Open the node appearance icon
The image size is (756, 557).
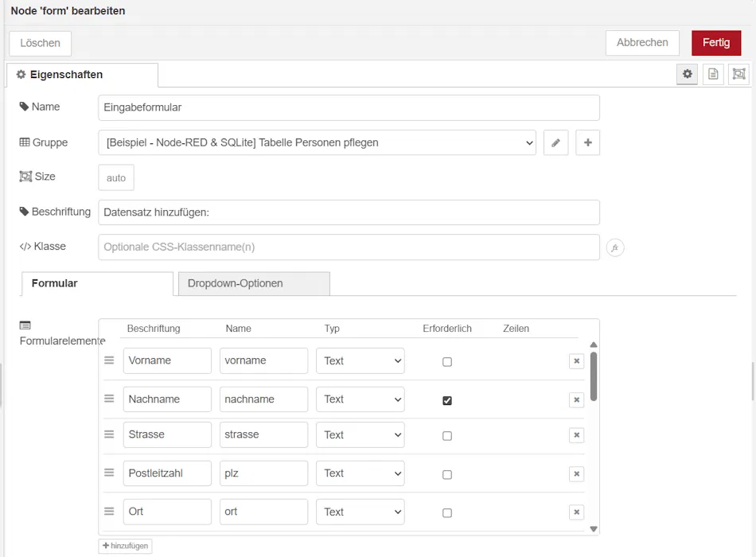tap(739, 74)
